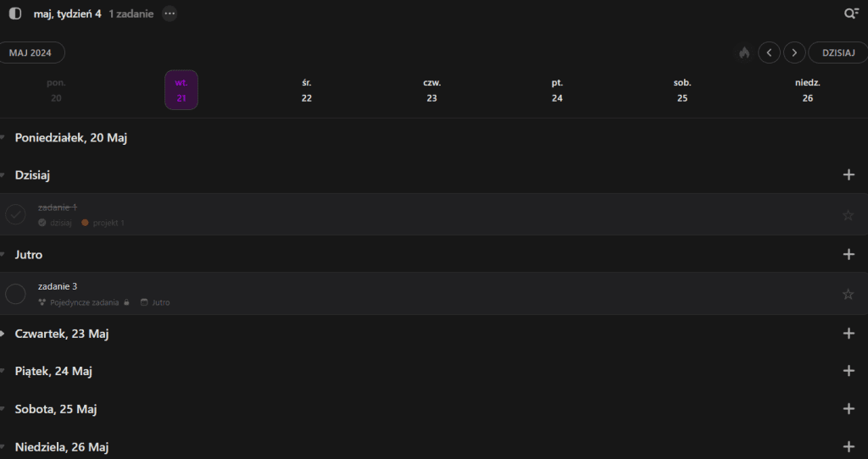This screenshot has width=868, height=459.
Task: Add a task to Dzisiaj section
Action: point(849,174)
